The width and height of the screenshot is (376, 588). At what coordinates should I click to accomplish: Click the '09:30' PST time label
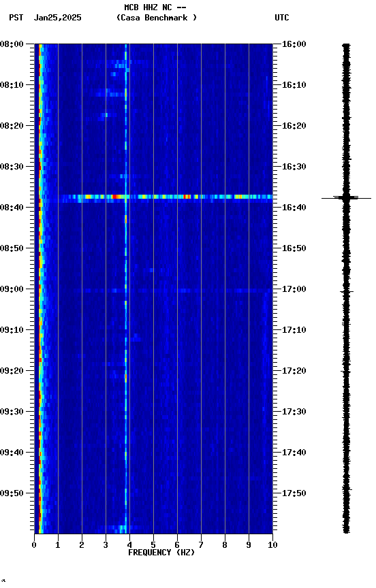[x=12, y=412]
